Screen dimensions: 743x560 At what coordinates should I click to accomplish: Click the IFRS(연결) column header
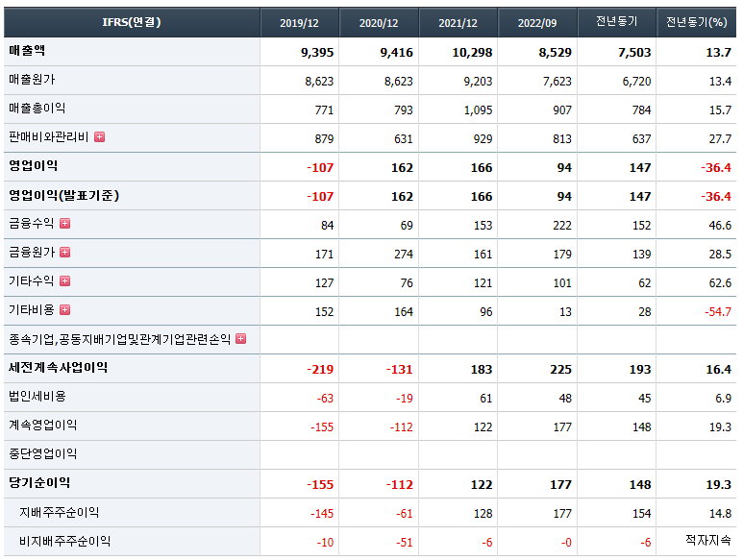(132, 22)
